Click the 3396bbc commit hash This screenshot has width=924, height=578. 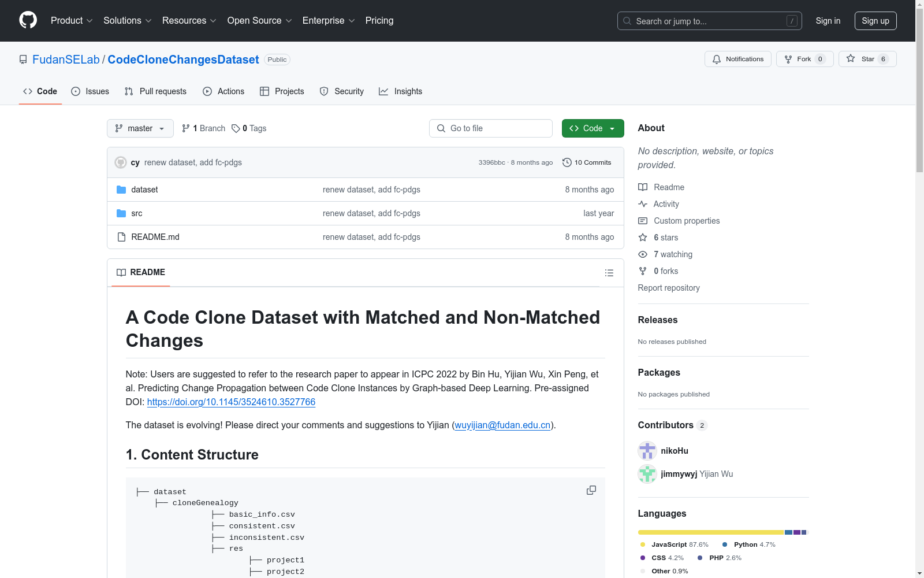[x=491, y=162]
